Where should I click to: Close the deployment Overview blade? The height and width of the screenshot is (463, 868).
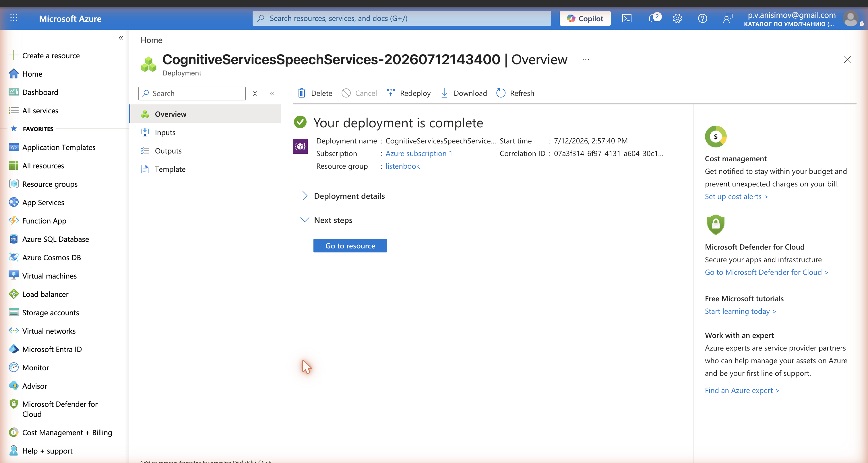tap(847, 60)
